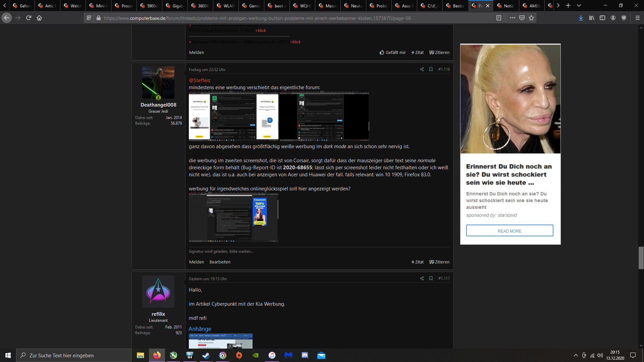The image size is (644, 362).
Task: Bookmark post #1.117 with the bookmark icon
Action: (x=431, y=279)
